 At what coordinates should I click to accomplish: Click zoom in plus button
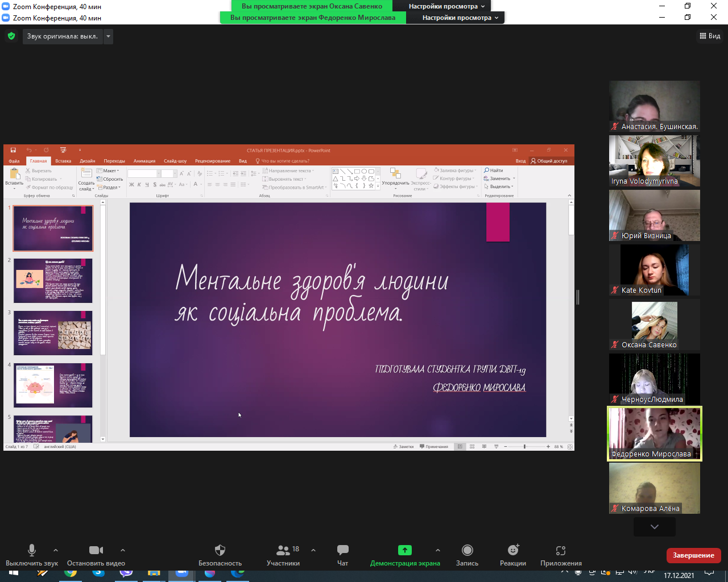[x=548, y=447]
